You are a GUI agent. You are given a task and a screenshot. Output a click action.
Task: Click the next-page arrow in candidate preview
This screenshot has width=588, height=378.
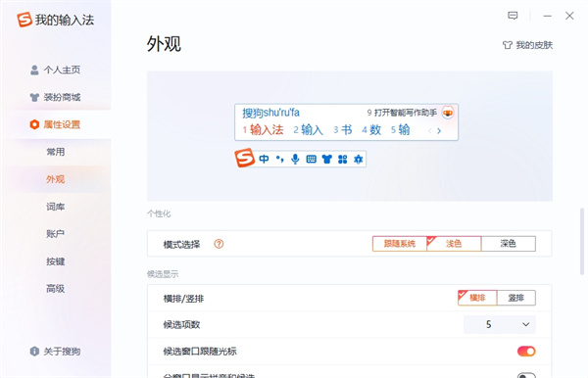[x=439, y=131]
